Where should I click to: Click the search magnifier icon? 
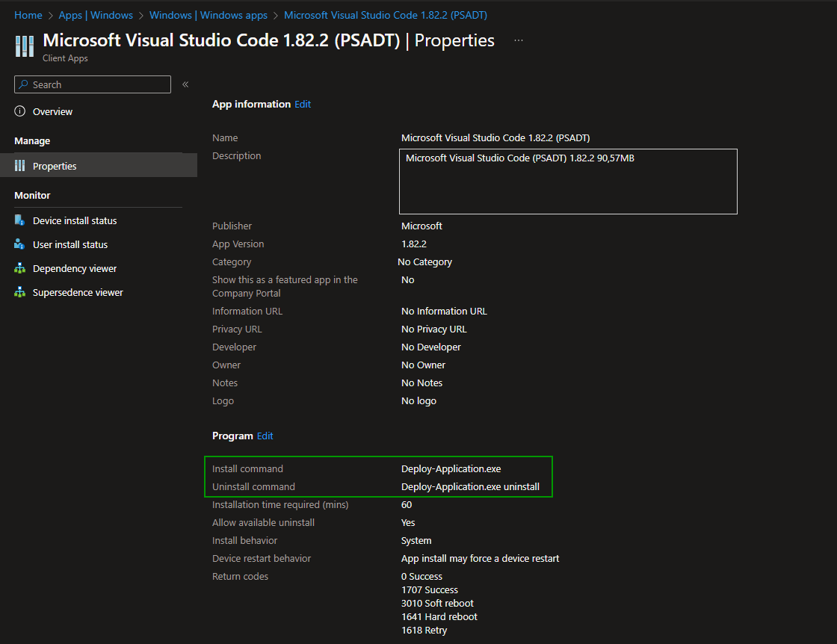click(x=24, y=84)
